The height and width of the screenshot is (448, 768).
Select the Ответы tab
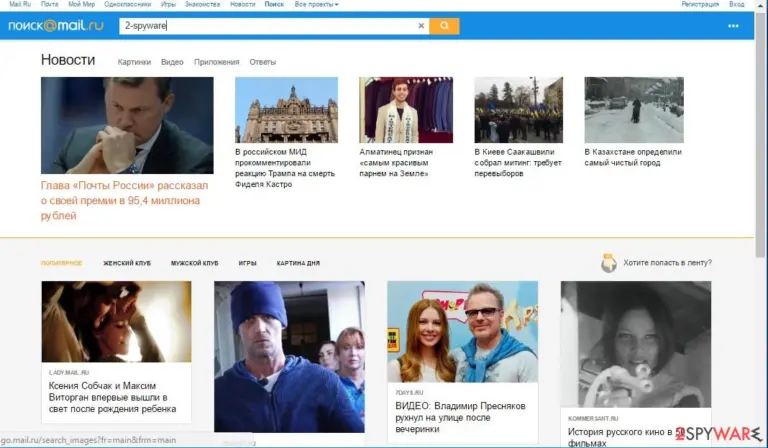[x=263, y=62]
